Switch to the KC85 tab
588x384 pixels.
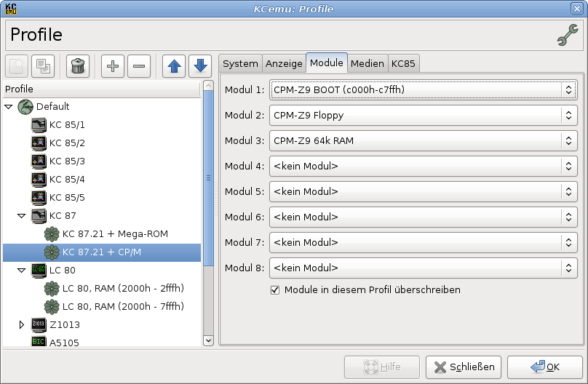pos(403,64)
